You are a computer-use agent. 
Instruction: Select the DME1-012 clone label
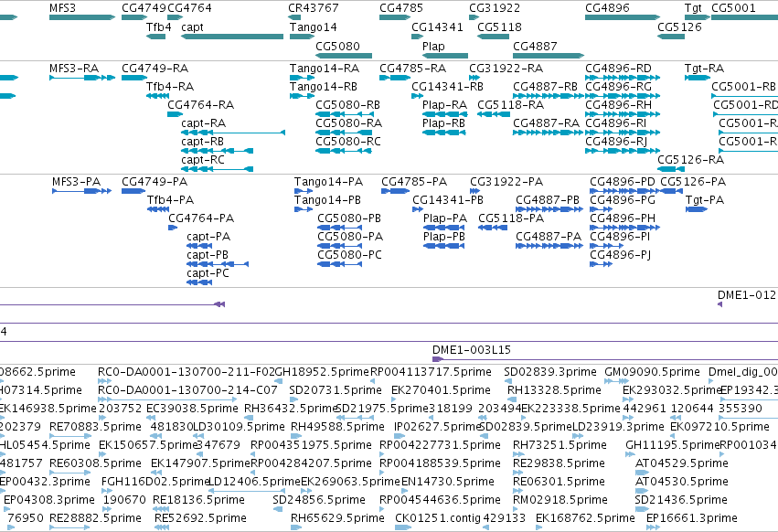coord(747,294)
